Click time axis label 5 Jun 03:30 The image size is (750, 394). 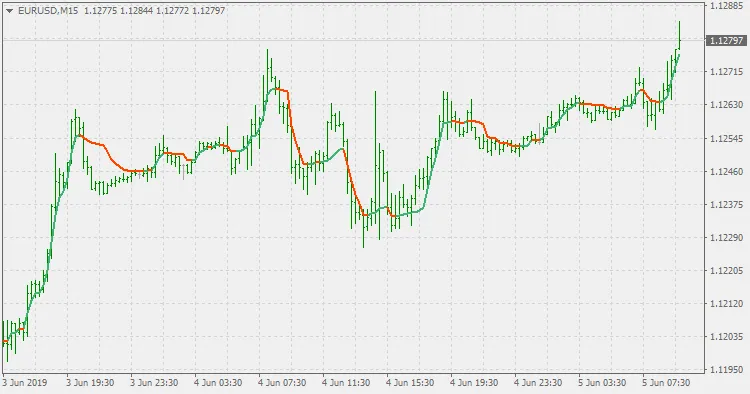pyautogui.click(x=602, y=383)
